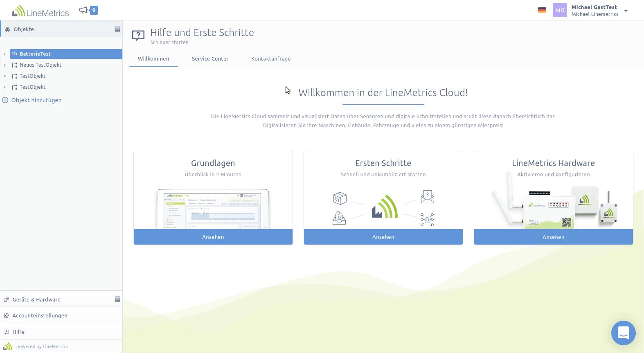Click the Accounteinstellungen gear icon
The width and height of the screenshot is (644, 353).
[6, 315]
